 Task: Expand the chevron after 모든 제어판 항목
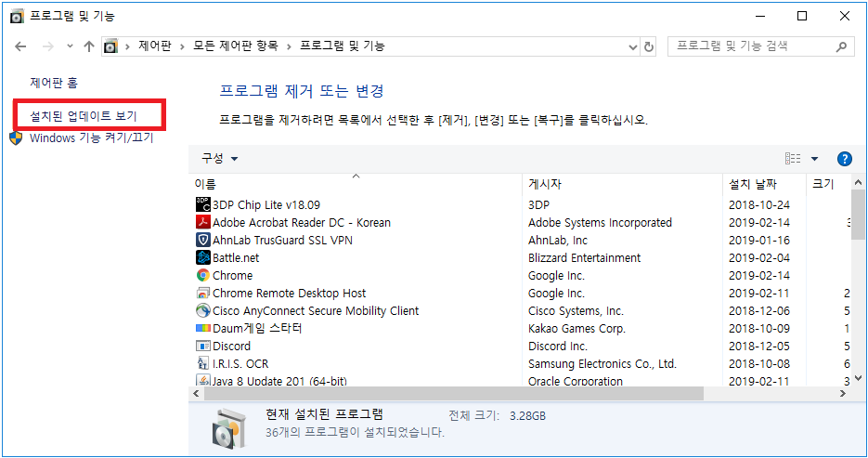289,46
